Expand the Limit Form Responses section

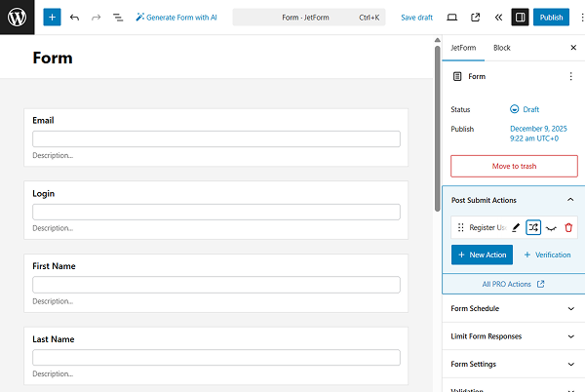513,336
